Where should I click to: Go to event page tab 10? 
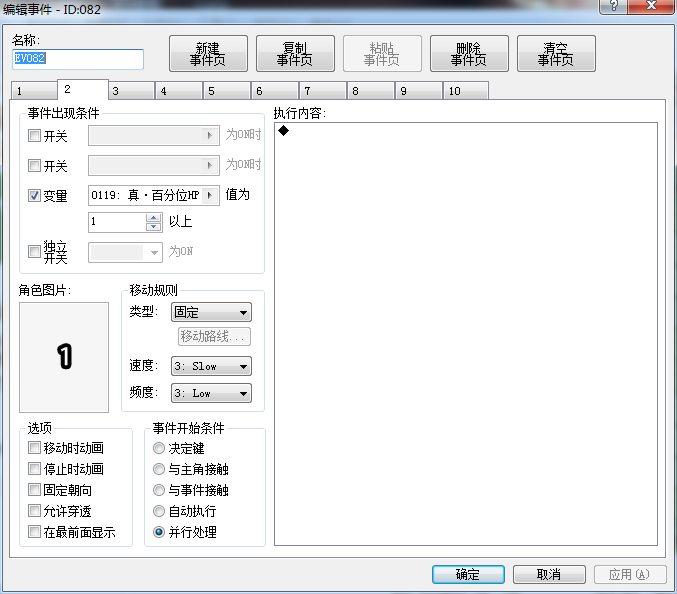[x=466, y=91]
